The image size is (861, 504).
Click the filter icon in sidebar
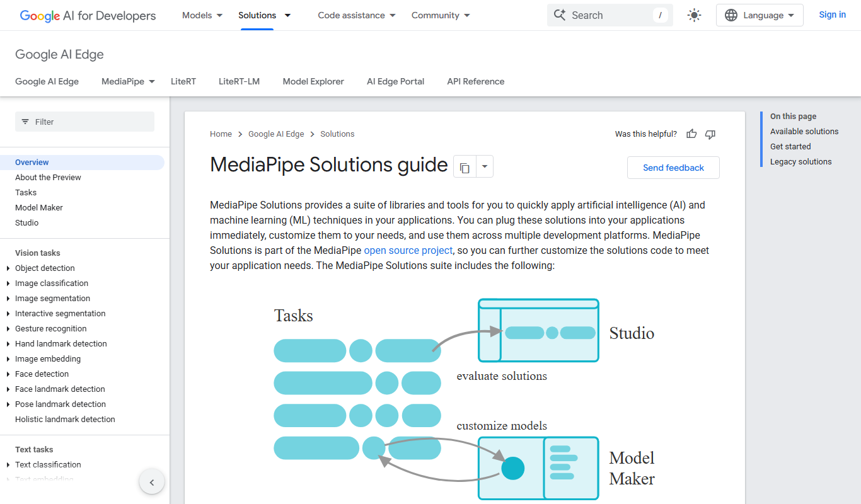(25, 122)
